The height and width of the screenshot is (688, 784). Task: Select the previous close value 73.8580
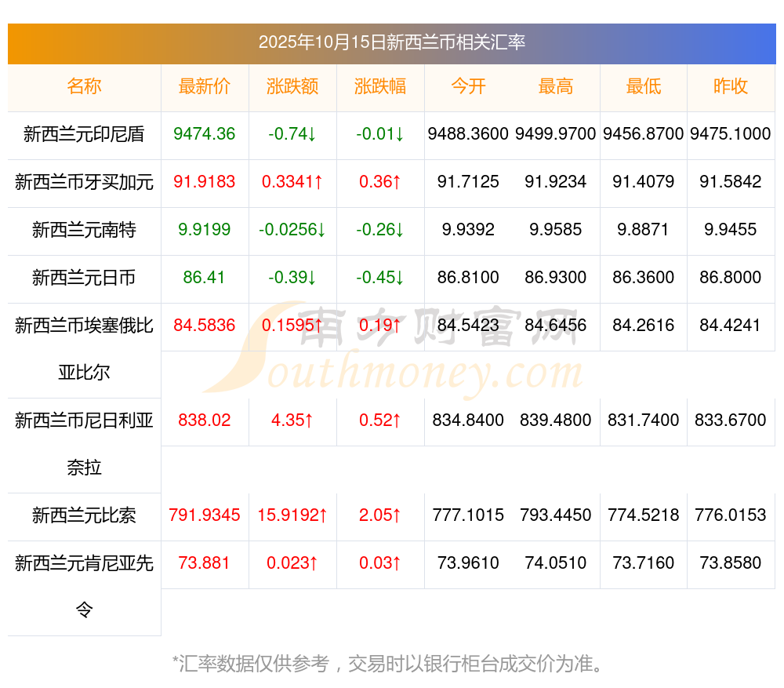pos(731,563)
